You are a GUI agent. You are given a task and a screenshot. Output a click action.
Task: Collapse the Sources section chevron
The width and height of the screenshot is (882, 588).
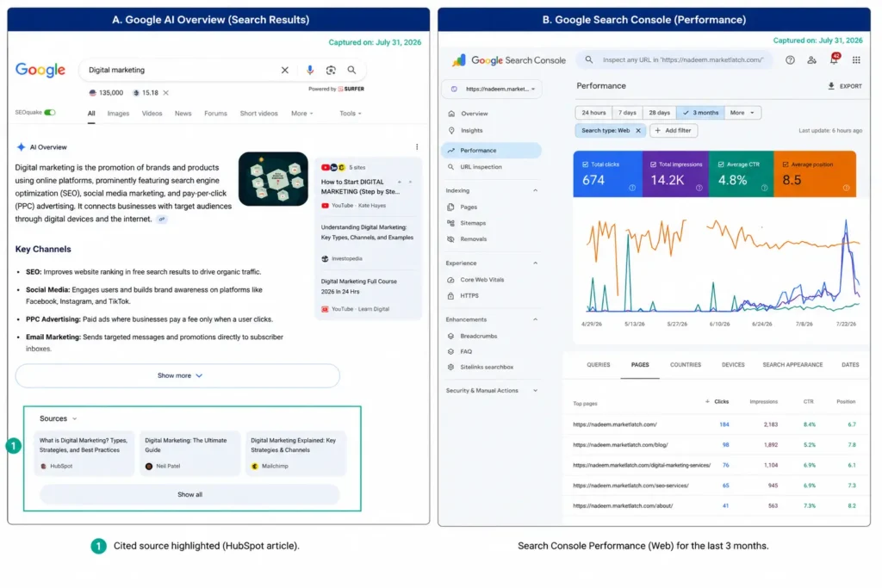coord(75,418)
